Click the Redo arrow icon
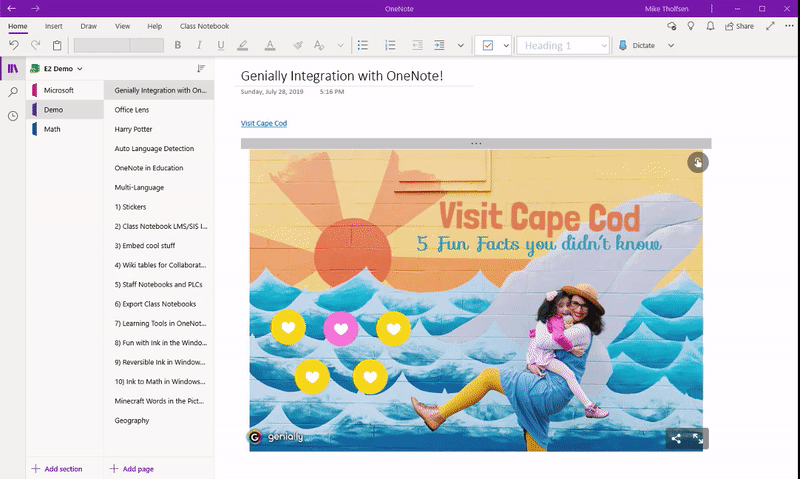 (35, 45)
